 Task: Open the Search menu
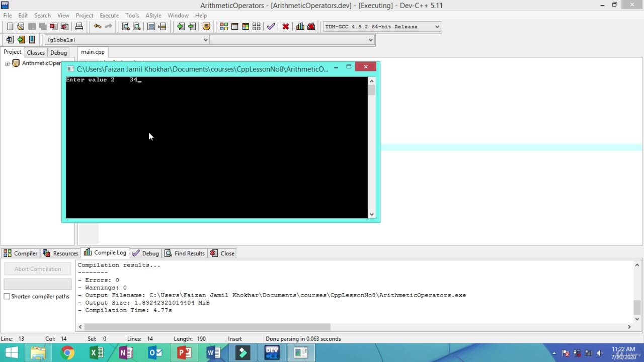(x=42, y=16)
